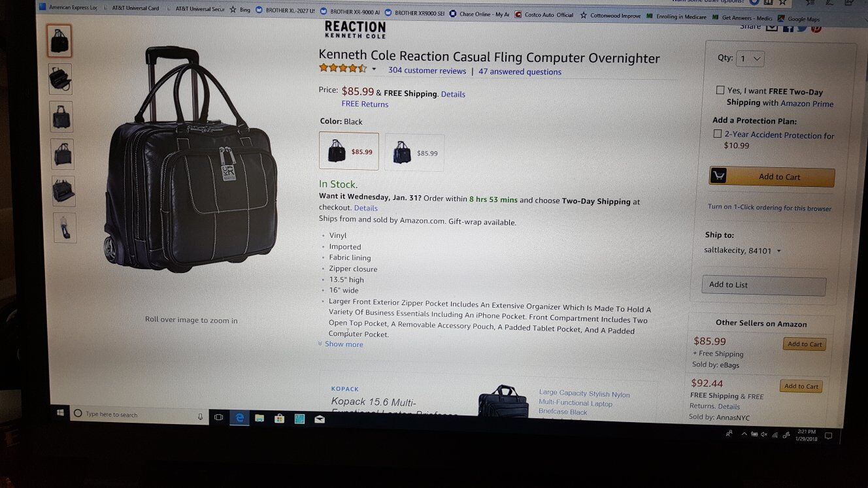Open the Qty quantity dropdown
868x488 pixels.
[x=750, y=59]
